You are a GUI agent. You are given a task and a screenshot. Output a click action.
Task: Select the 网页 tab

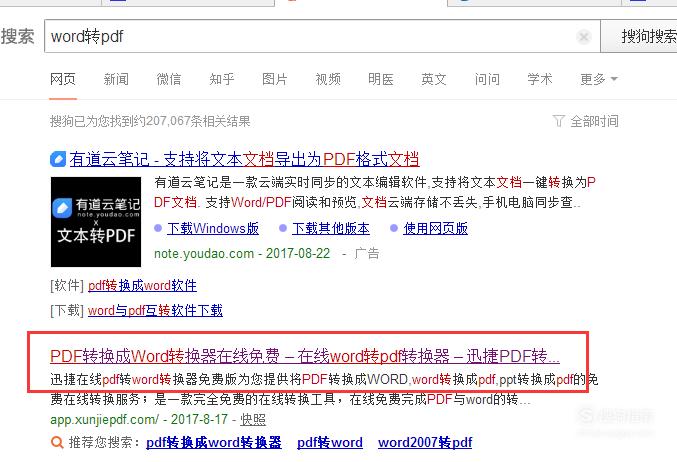(63, 79)
